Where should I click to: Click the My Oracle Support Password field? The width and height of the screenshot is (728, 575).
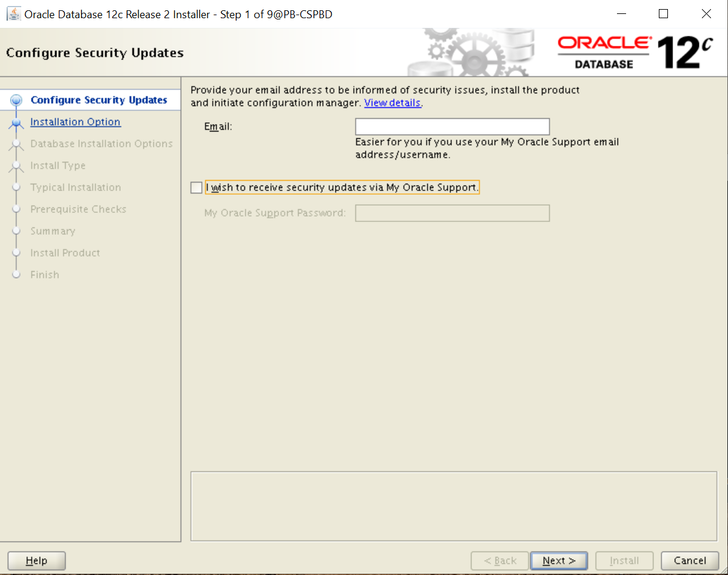tap(452, 214)
